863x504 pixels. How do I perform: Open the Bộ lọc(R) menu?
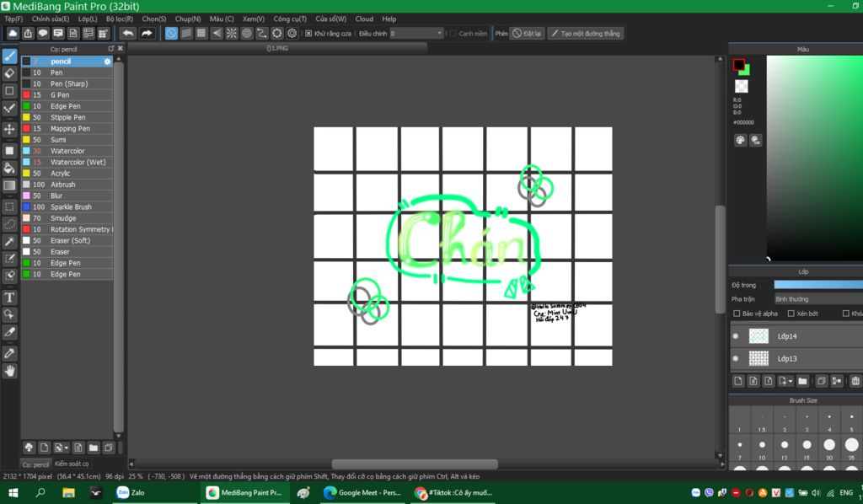[120, 19]
